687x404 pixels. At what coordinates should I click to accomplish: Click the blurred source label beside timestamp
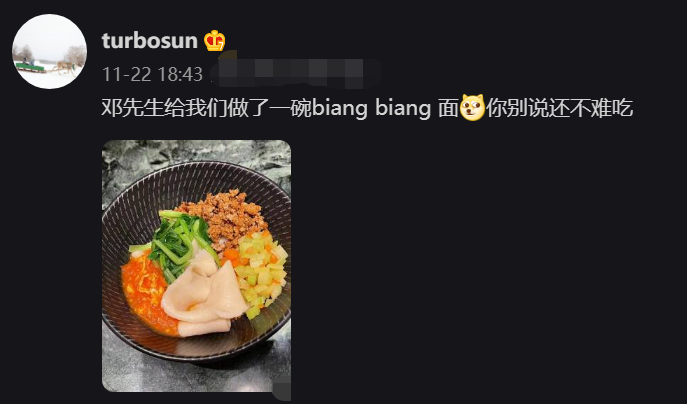point(294,73)
